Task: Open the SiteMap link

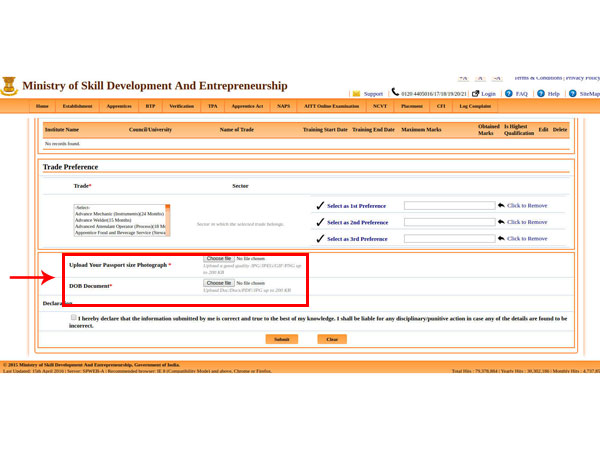Action: pyautogui.click(x=589, y=94)
